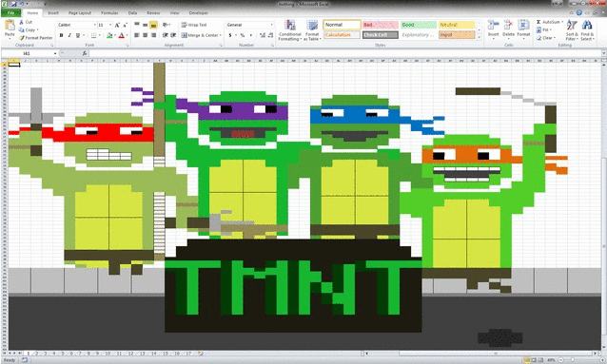Apply the Good cell style
Viewport: 607px width, 364px height.
pyautogui.click(x=419, y=25)
